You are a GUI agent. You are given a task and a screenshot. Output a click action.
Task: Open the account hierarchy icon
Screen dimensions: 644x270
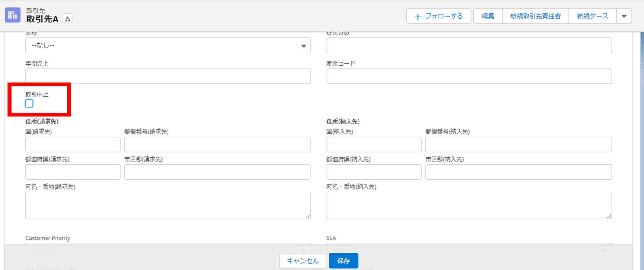point(67,19)
